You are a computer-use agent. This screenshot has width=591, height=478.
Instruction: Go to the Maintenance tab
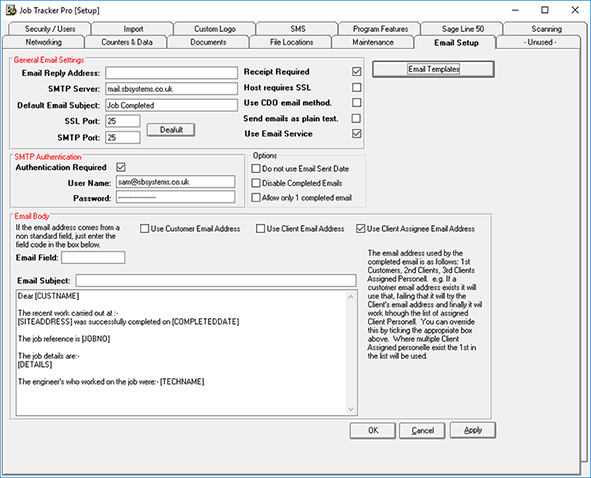coord(373,42)
